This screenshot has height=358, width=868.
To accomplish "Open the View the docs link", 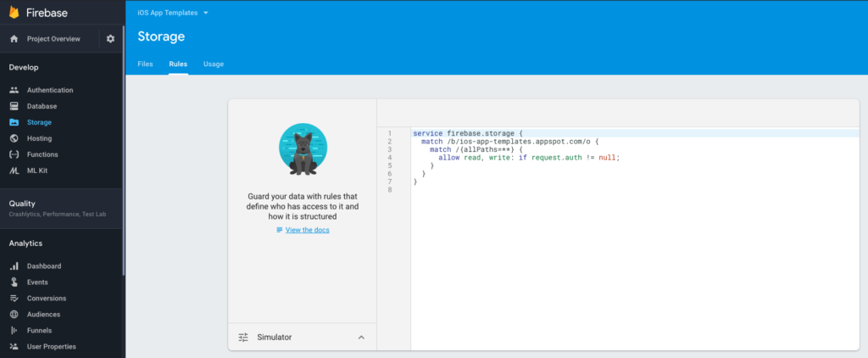I will coord(307,231).
